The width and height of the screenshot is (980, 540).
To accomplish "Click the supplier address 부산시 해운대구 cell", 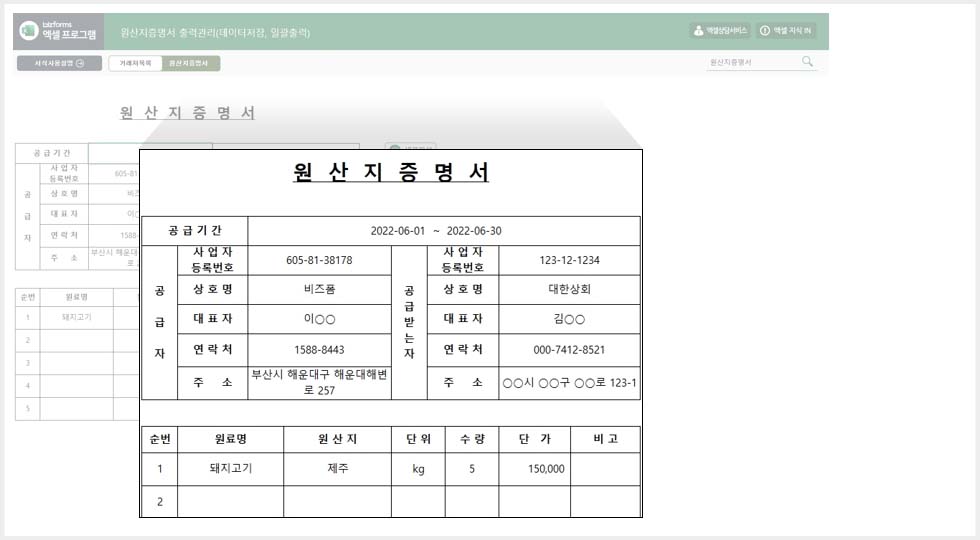I will 319,382.
